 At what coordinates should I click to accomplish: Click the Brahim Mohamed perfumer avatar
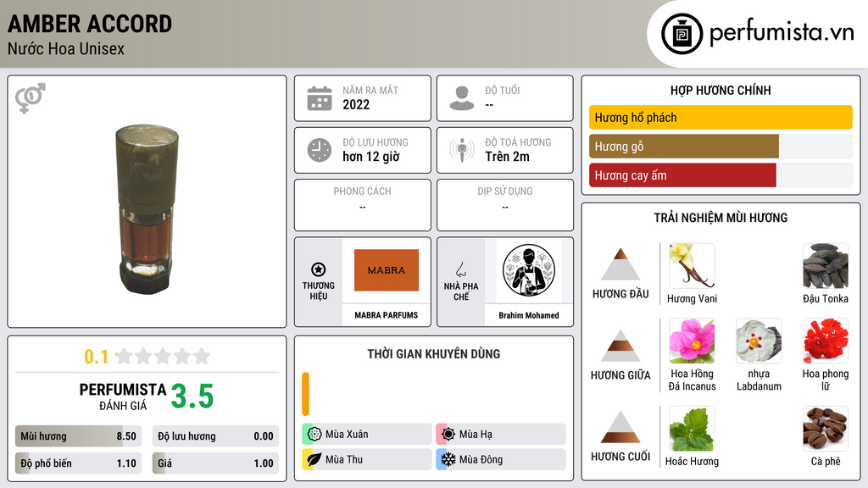point(529,270)
